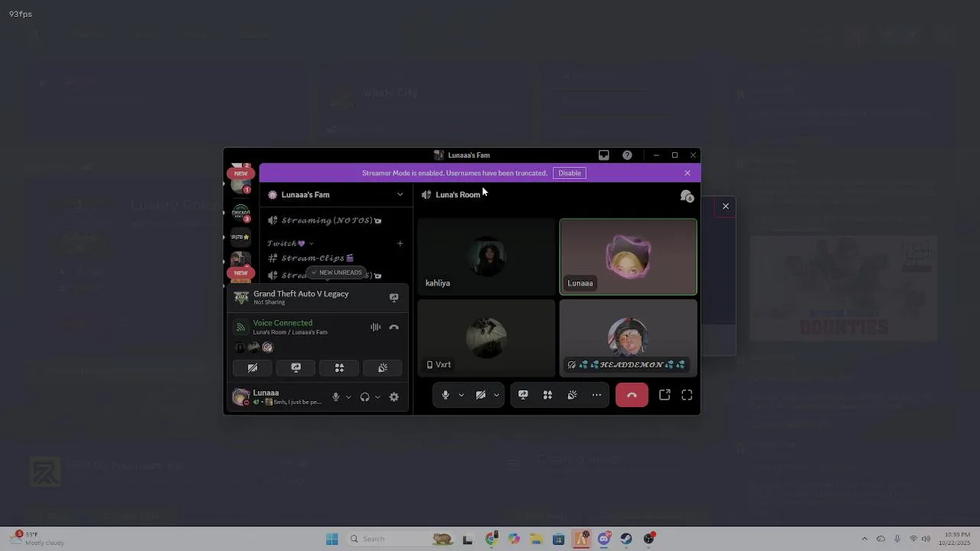Share your screen from left voice panel

[296, 368]
